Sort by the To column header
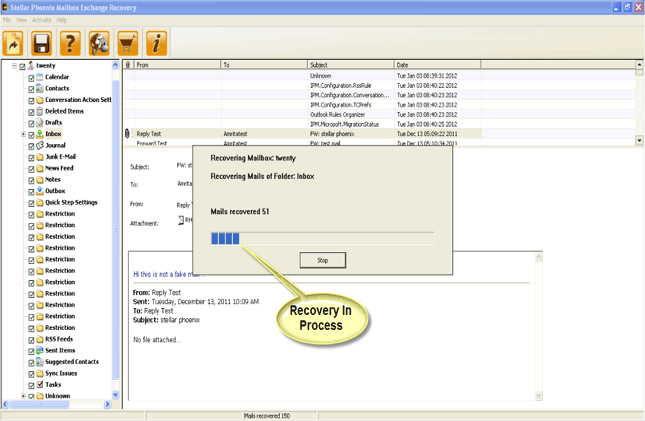Screen dimensions: 645x421 (264, 65)
